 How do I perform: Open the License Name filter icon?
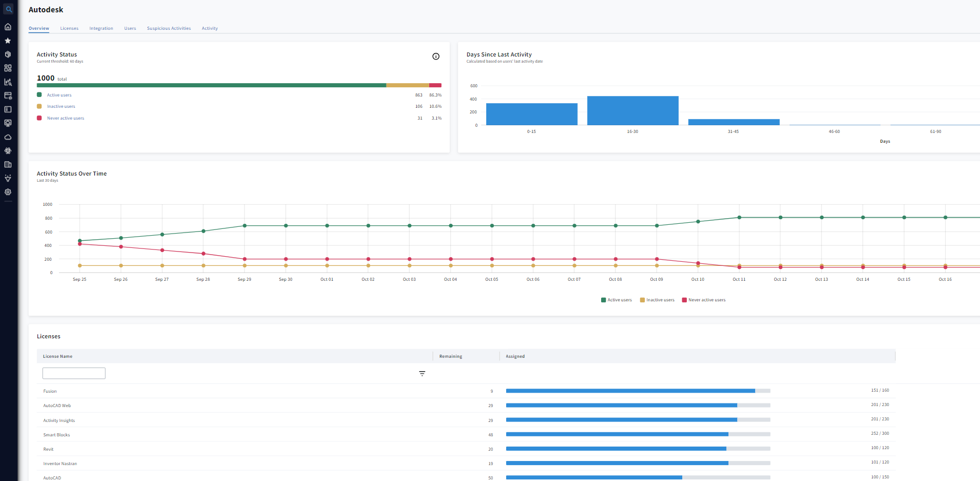point(422,374)
